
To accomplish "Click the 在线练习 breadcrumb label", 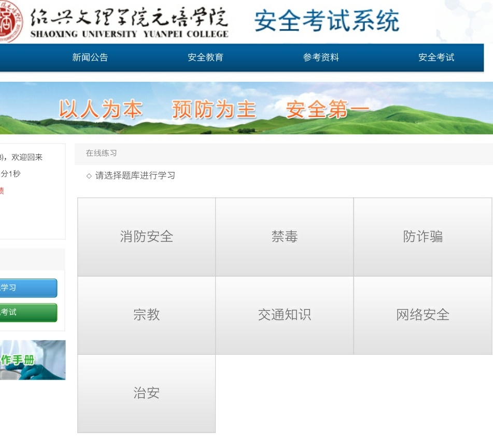I will pos(102,153).
